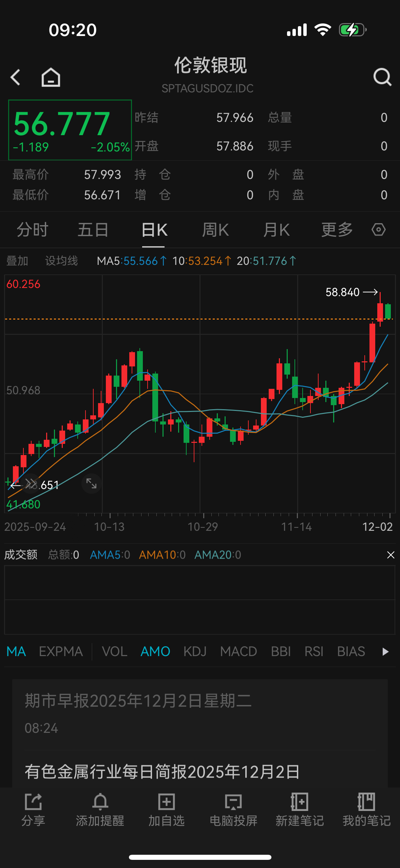Tap the back arrow icon
This screenshot has height=868, width=400.
(x=16, y=77)
